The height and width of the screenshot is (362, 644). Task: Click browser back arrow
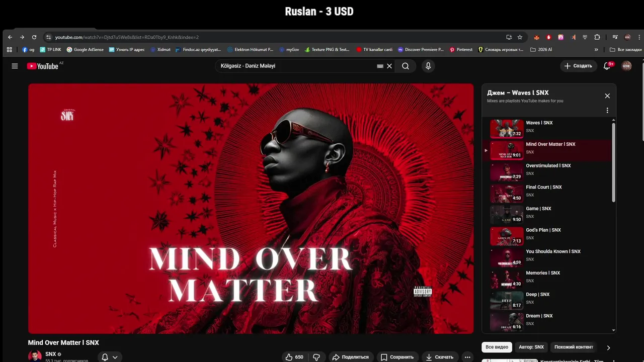point(10,37)
